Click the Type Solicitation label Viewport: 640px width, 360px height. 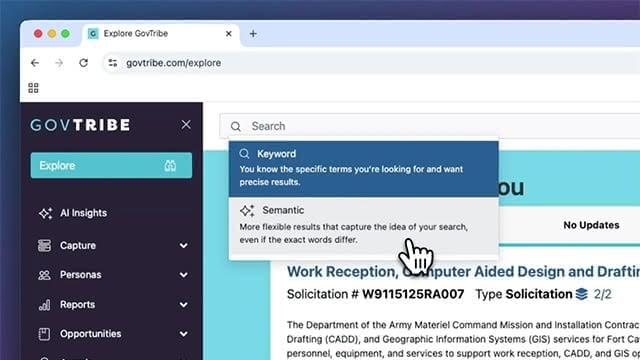pyautogui.click(x=524, y=294)
